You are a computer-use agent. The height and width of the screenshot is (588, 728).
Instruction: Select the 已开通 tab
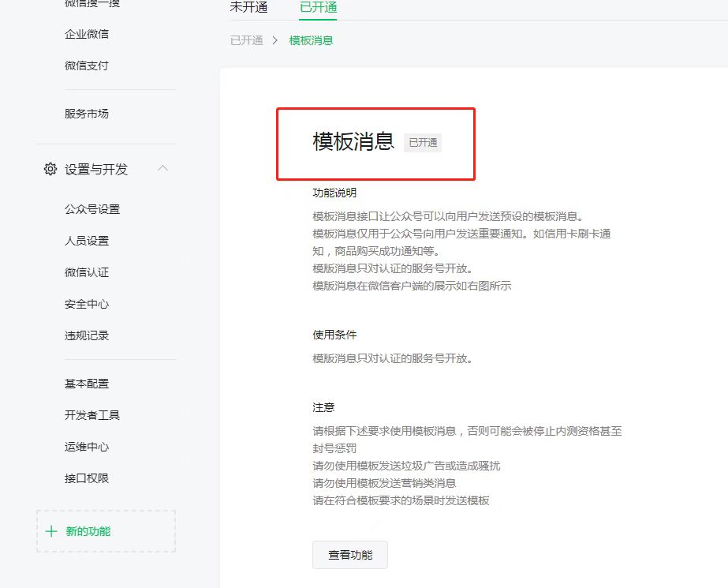click(x=318, y=8)
